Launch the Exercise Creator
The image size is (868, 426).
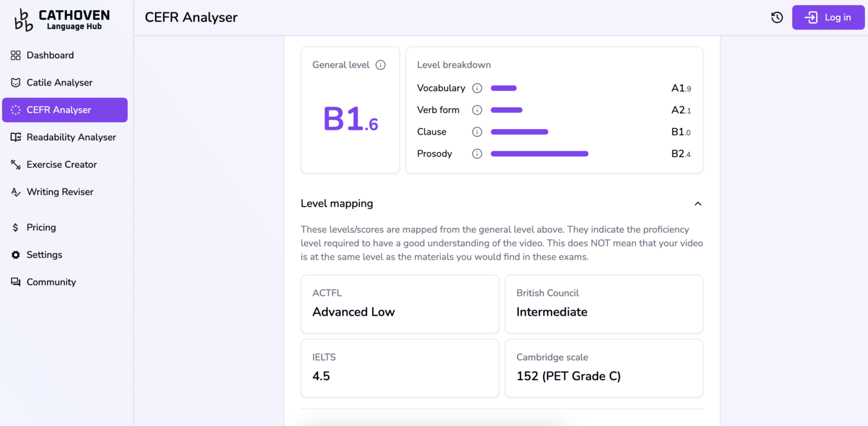point(60,164)
